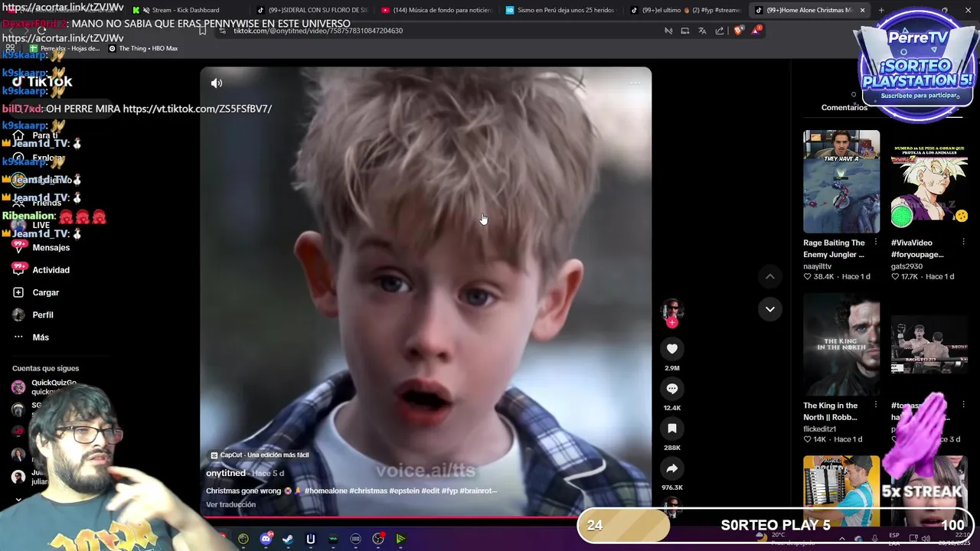Click the ESP language indicator in tray
The height and width of the screenshot is (551, 980).
pos(894,539)
